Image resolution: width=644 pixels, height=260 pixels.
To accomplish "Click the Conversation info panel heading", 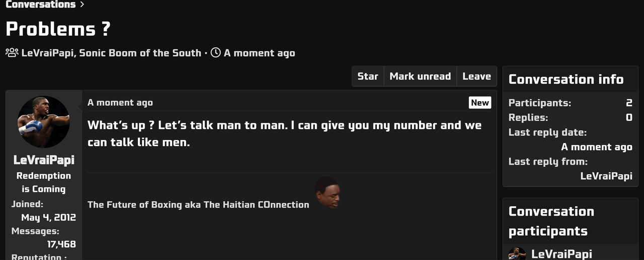I will click(x=566, y=80).
